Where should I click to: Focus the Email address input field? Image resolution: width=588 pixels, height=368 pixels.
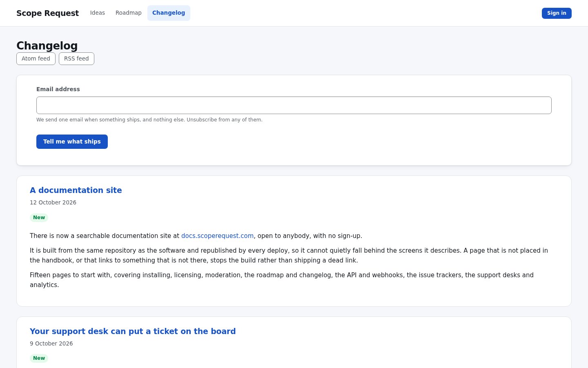click(294, 105)
